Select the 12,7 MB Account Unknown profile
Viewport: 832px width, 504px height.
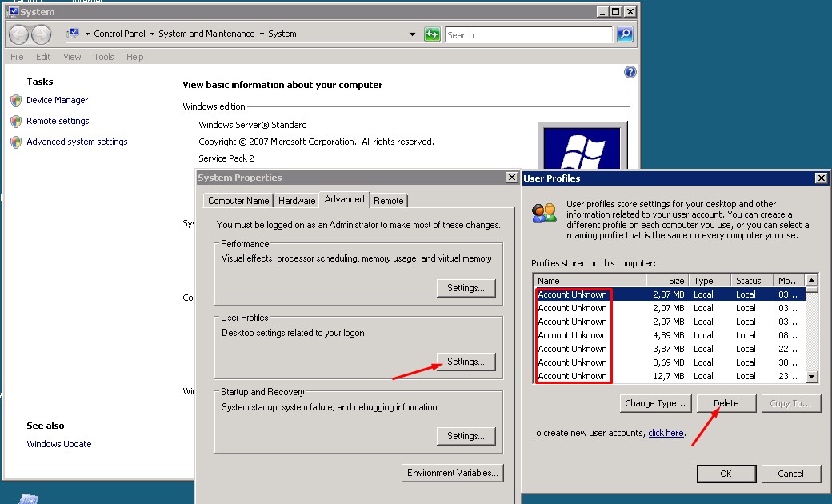click(x=572, y=376)
